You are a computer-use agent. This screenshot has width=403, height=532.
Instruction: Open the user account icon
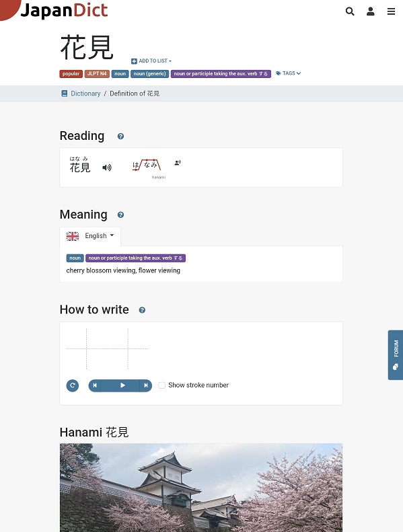371,11
